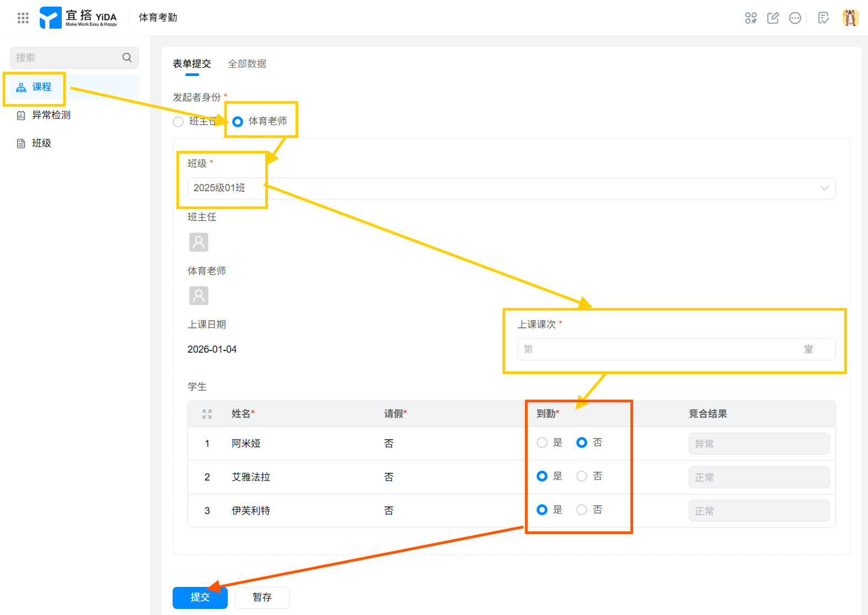Viewport: 868px width, 615px height.
Task: Open the app launcher grid icon
Action: coord(23,18)
